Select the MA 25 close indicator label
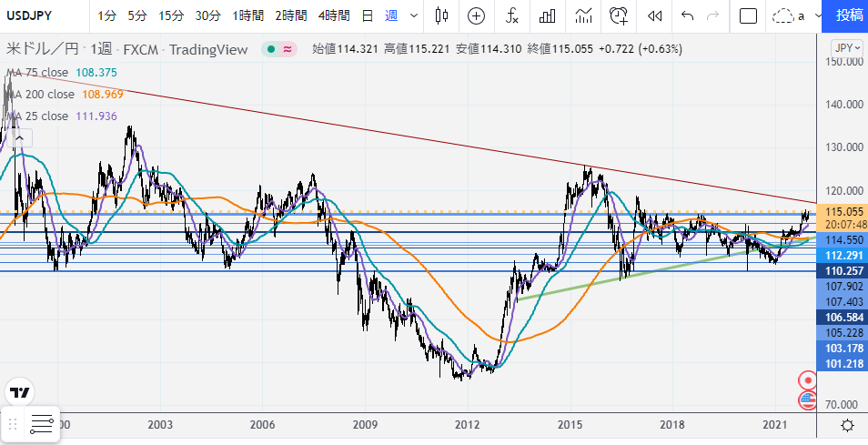Image resolution: width=868 pixels, height=445 pixels. pos(36,116)
